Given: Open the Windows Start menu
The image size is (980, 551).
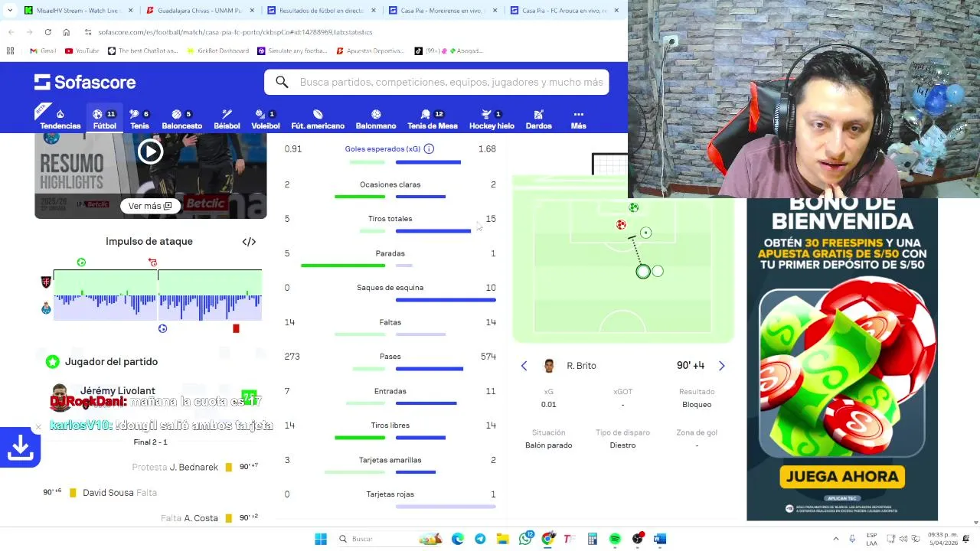Looking at the screenshot, I should [321, 539].
